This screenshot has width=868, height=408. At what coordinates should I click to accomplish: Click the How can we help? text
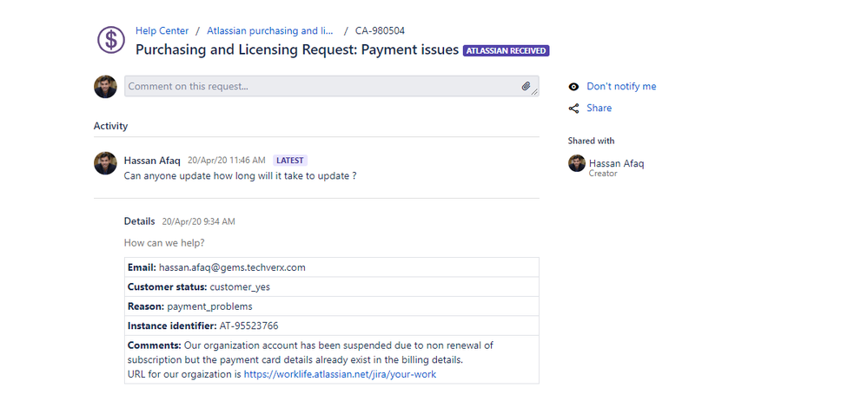click(x=164, y=243)
